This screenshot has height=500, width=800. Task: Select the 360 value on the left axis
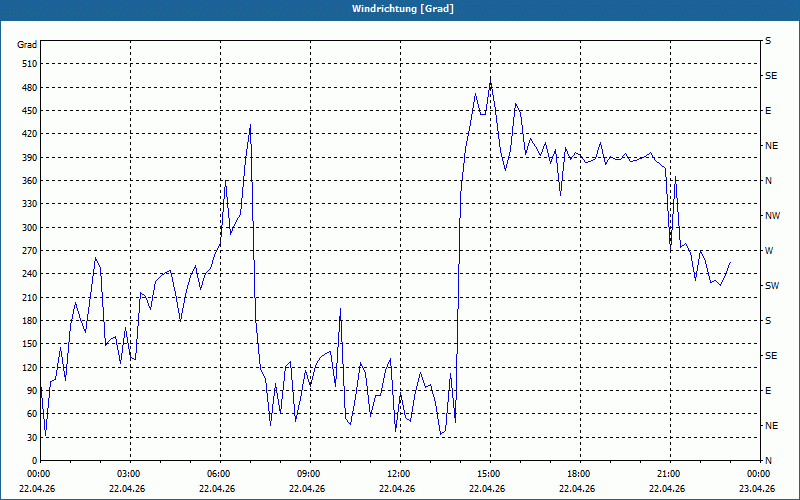pyautogui.click(x=30, y=181)
